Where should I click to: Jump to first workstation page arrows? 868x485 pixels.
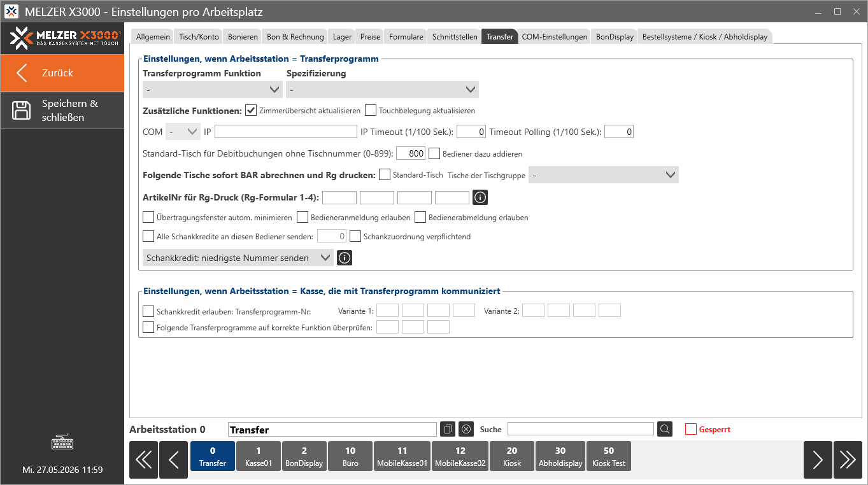coord(143,460)
